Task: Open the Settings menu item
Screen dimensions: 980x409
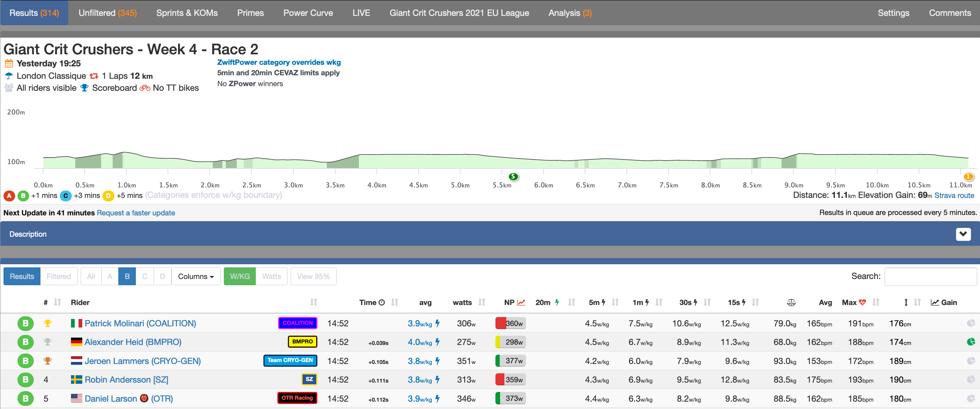Action: tap(893, 13)
